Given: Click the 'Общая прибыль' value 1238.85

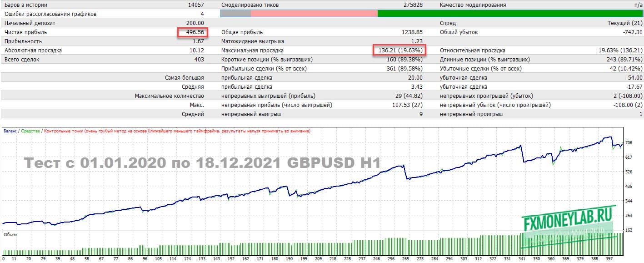Looking at the screenshot, I should point(412,32).
